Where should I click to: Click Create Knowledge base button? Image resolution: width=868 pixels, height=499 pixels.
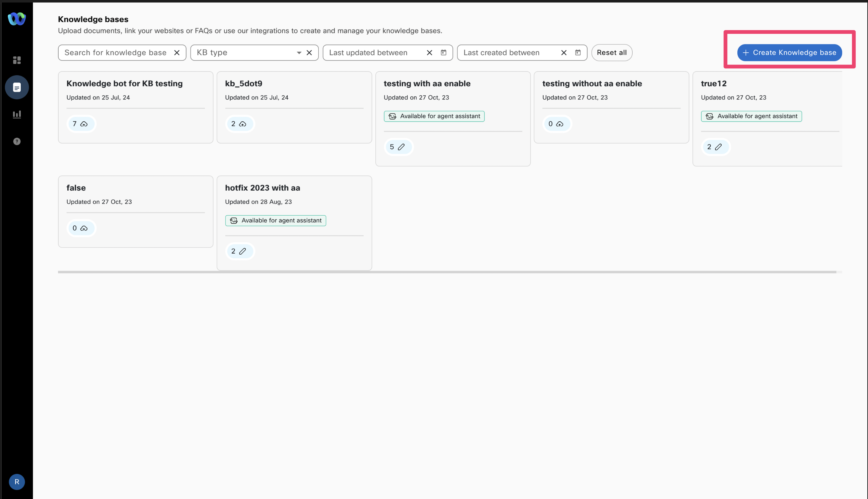pyautogui.click(x=789, y=53)
